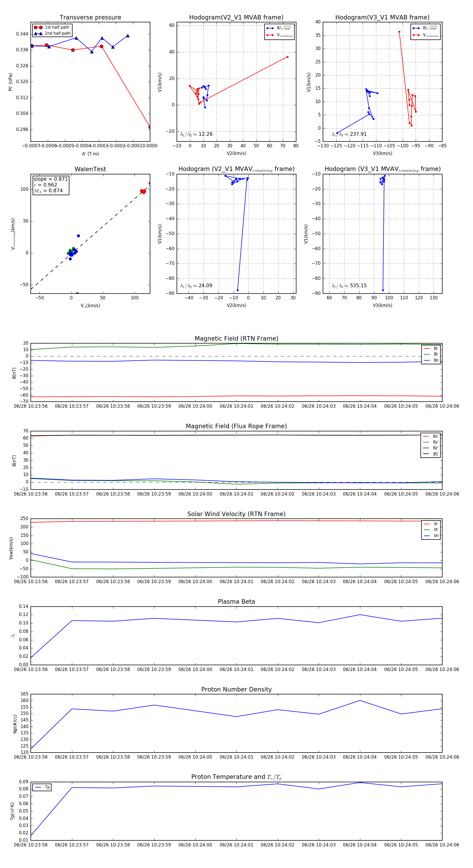Click the lowest blue point in V2_V1 MVAV hodogram
473x868 pixels.
pos(238,290)
